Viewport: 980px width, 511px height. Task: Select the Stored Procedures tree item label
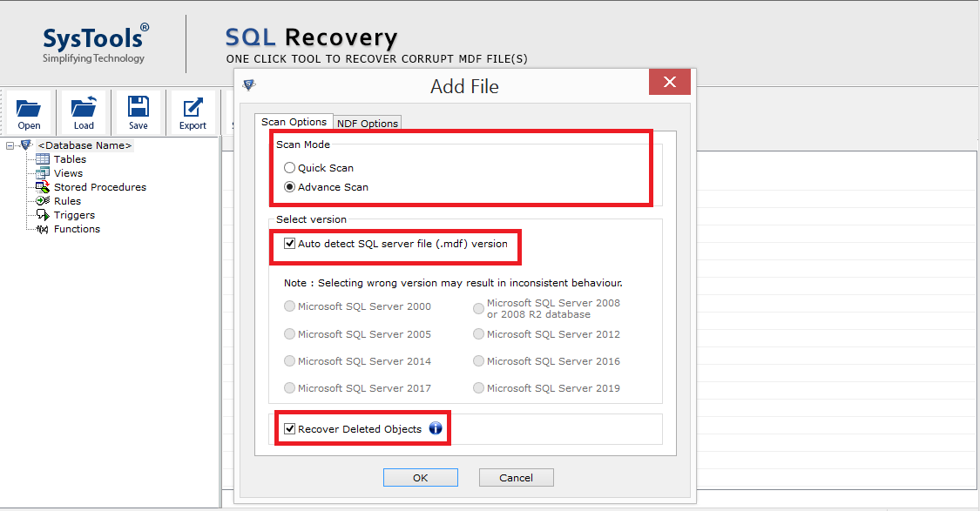(100, 187)
